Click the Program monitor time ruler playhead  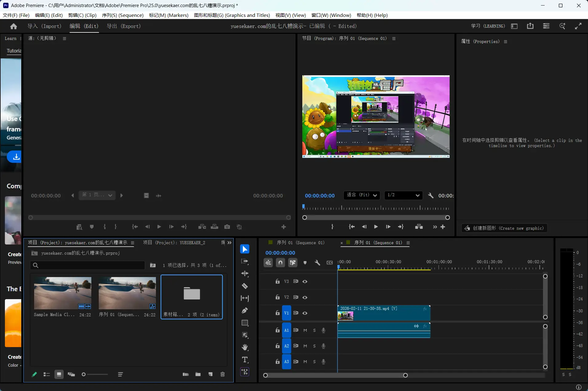click(x=304, y=207)
